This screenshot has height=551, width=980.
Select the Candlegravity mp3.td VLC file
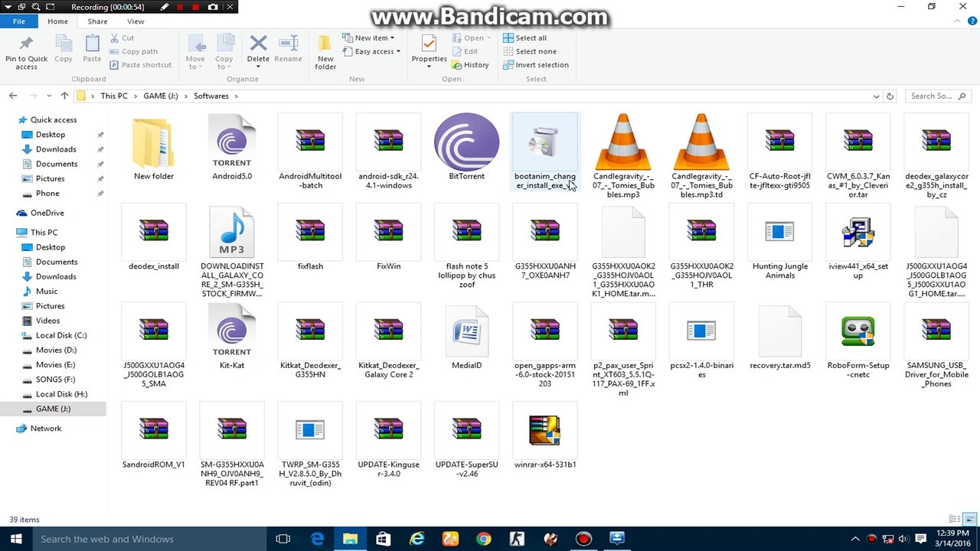coord(701,142)
